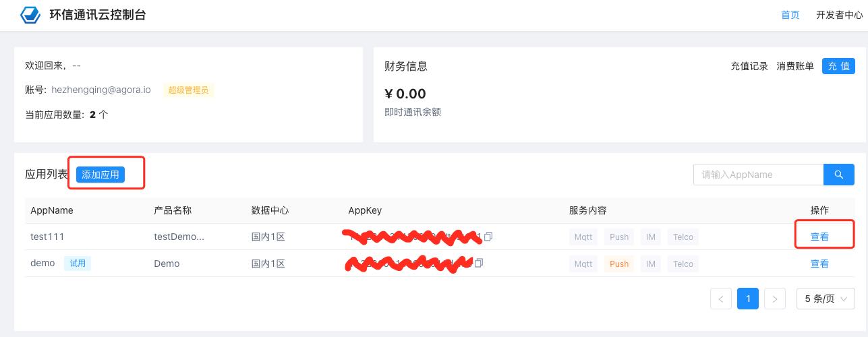Click 查看 for the test111 app
This screenshot has height=337, width=868.
[x=819, y=237]
